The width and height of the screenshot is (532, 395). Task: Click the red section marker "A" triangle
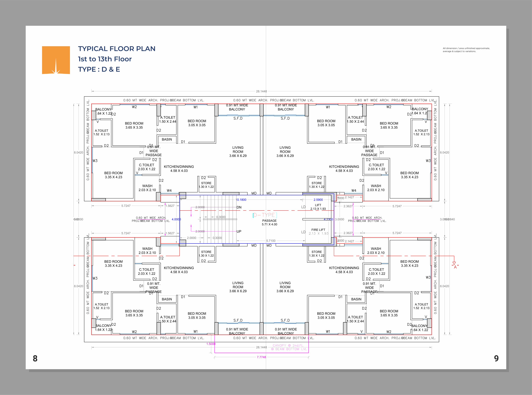[x=454, y=263]
